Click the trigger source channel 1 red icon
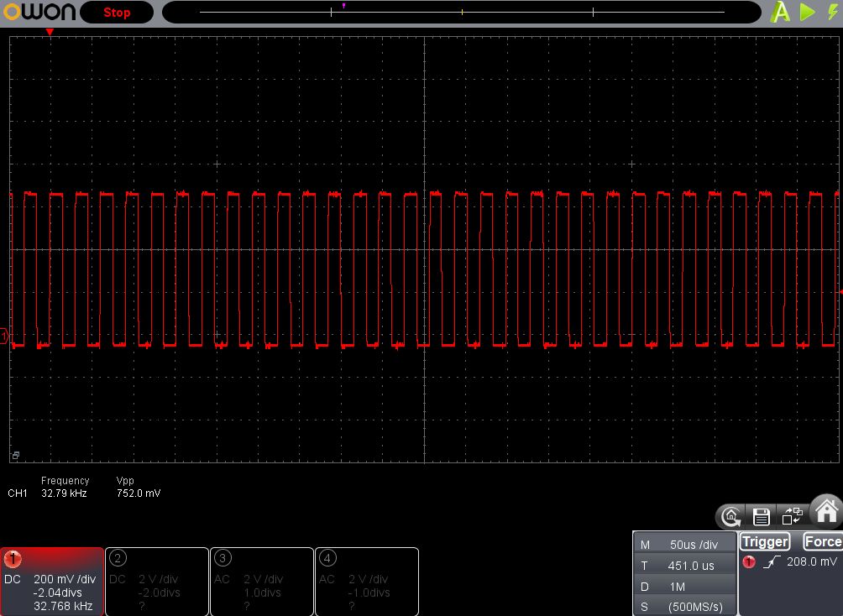 (x=748, y=562)
